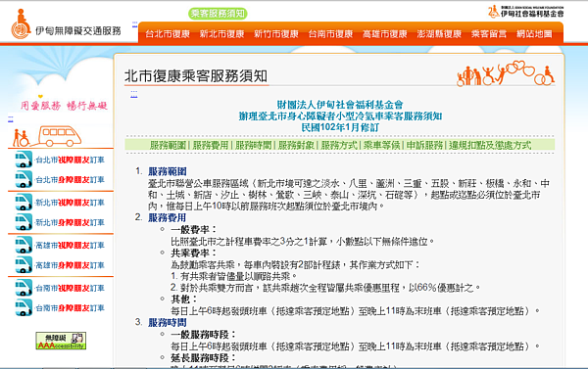The image size is (588, 369).
Task: Click the bus icon beside 台南市視障朋友訂車
Action: 24,288
